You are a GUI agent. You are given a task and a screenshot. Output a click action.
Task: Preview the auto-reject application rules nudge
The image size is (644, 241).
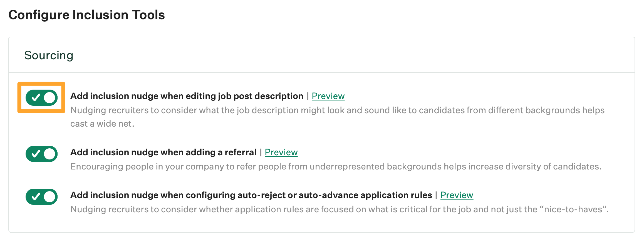pos(457,195)
